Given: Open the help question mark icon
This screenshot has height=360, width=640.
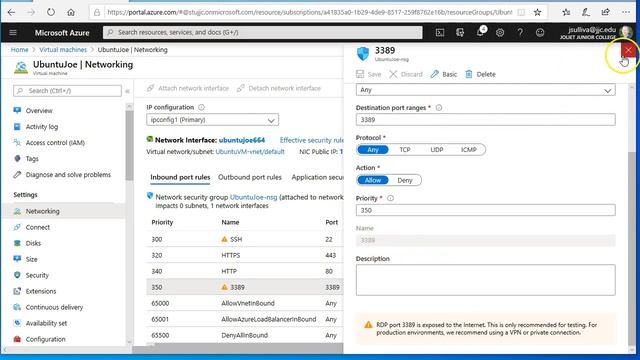Looking at the screenshot, I should pyautogui.click(x=520, y=33).
